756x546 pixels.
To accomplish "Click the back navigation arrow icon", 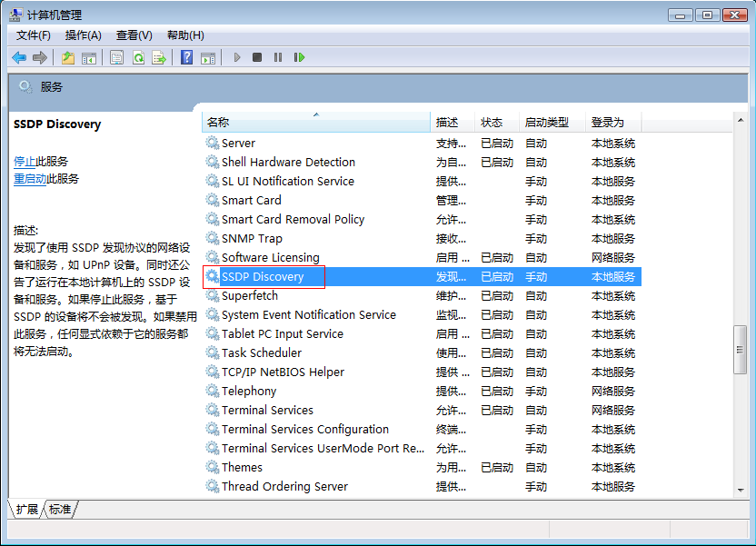I will coord(19,57).
